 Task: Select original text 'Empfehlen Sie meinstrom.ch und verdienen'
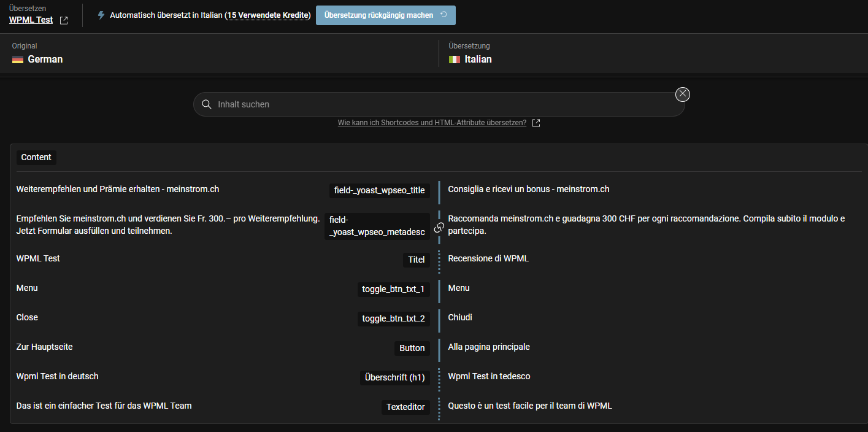click(168, 225)
